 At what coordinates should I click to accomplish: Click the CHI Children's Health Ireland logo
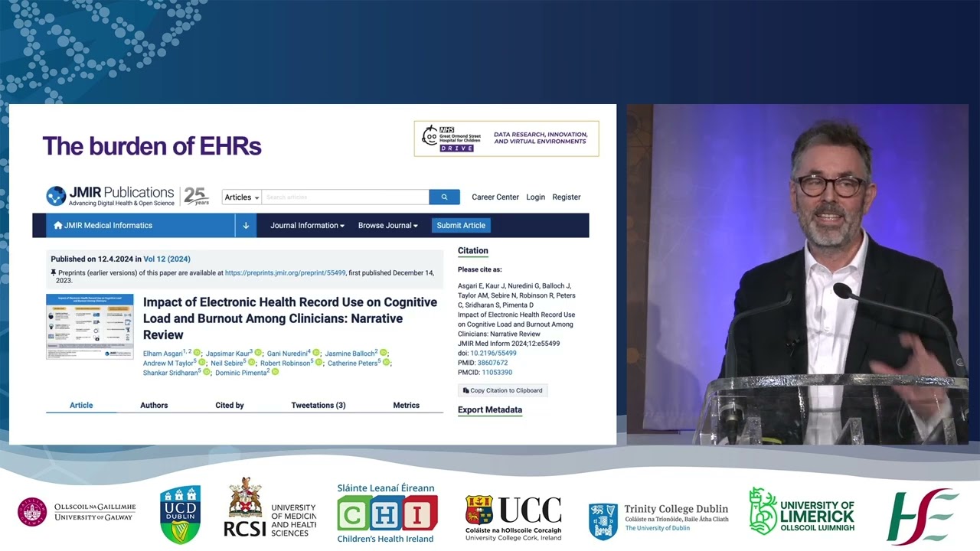[387, 513]
